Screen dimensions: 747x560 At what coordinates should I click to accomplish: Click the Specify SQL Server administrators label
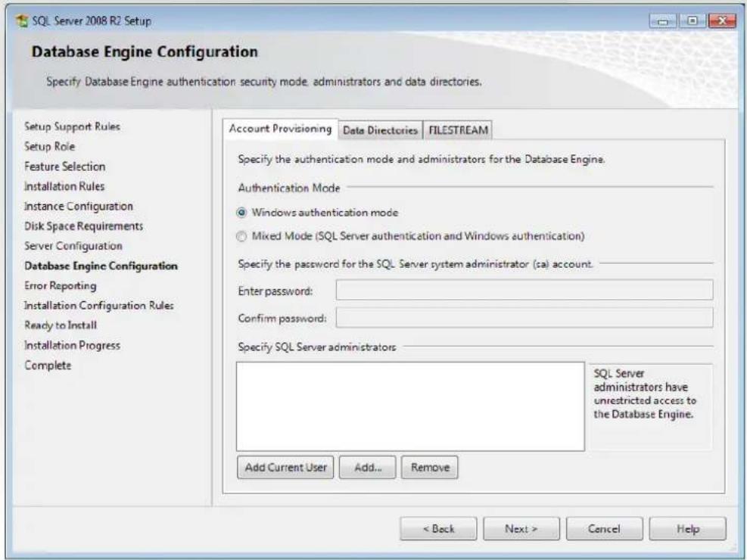click(x=317, y=347)
